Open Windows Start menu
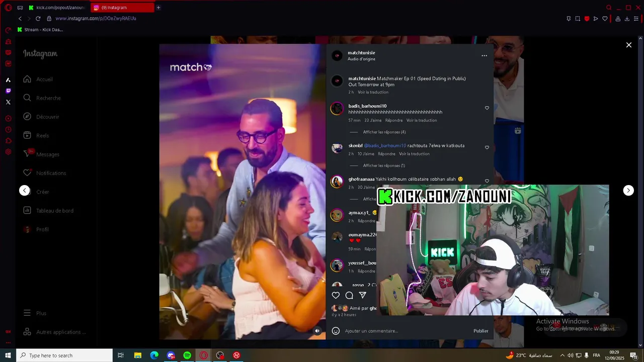Image resolution: width=644 pixels, height=362 pixels. pyautogui.click(x=8, y=355)
